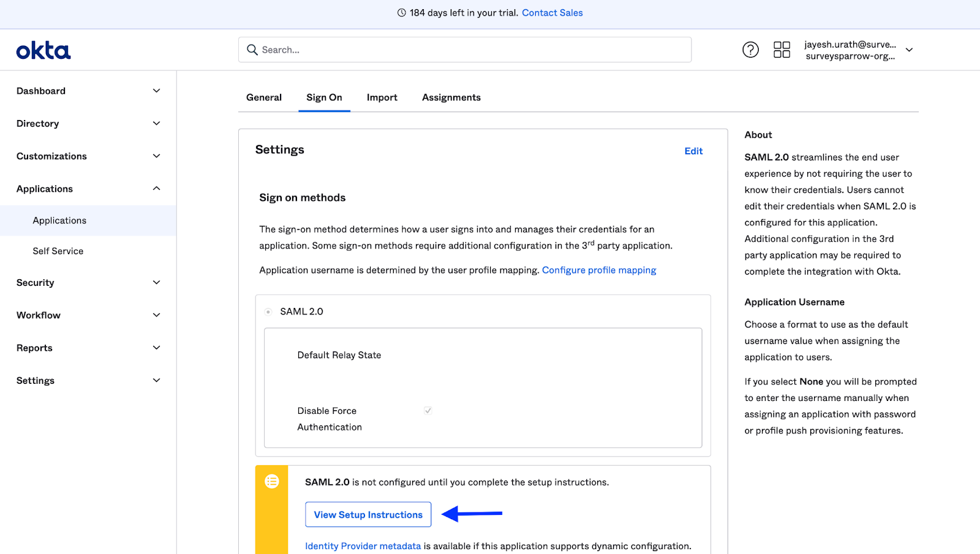Screen dimensions: 980x554
Task: Expand the Settings sidebar menu
Action: pyautogui.click(x=88, y=381)
